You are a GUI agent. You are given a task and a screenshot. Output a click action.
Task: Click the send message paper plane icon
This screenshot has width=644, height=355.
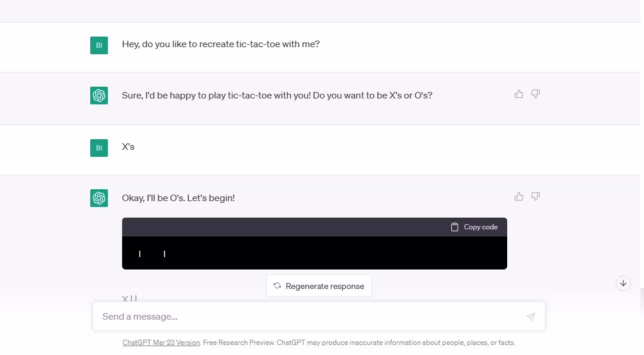click(x=531, y=317)
